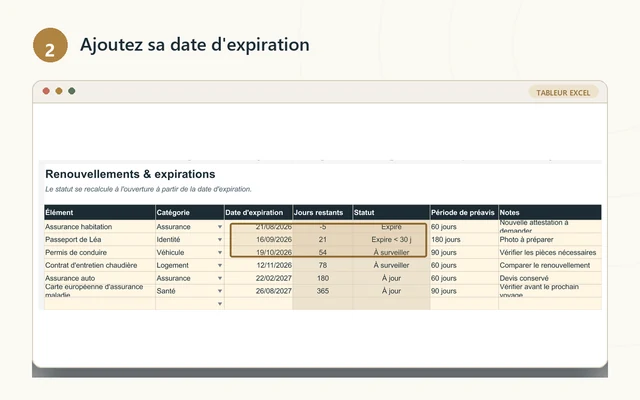This screenshot has width=640, height=400.
Task: Open Catégorie dropdown for Passeport de Léa
Action: 220,240
